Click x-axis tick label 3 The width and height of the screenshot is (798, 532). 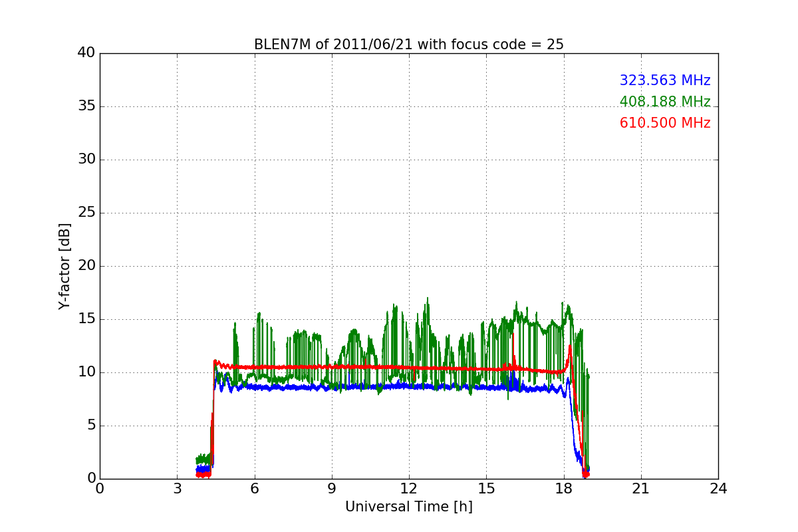pos(177,489)
